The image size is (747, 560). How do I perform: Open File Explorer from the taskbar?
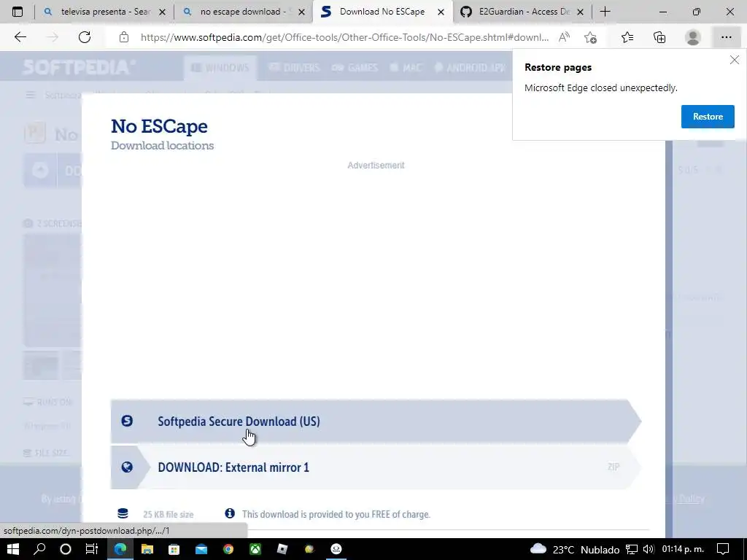click(147, 549)
